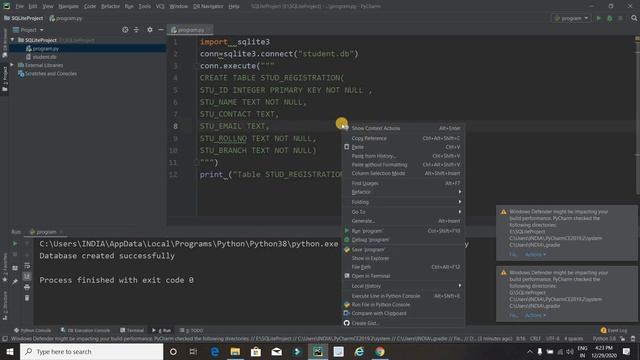Select Paste from context menu
The height and width of the screenshot is (360, 640).
403,147
